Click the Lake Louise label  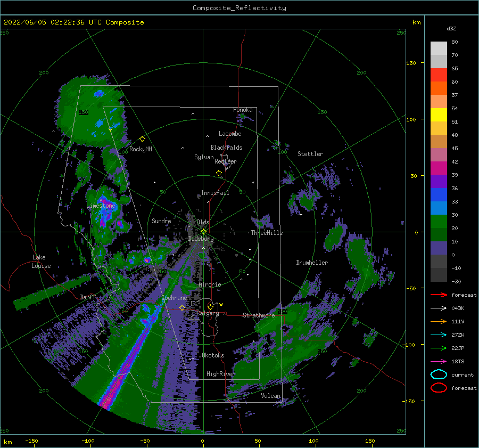(41, 262)
